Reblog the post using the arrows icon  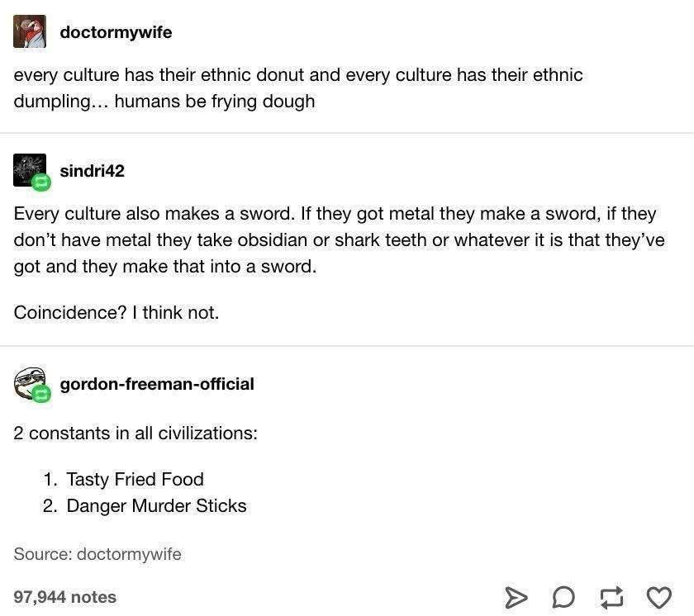click(x=611, y=597)
